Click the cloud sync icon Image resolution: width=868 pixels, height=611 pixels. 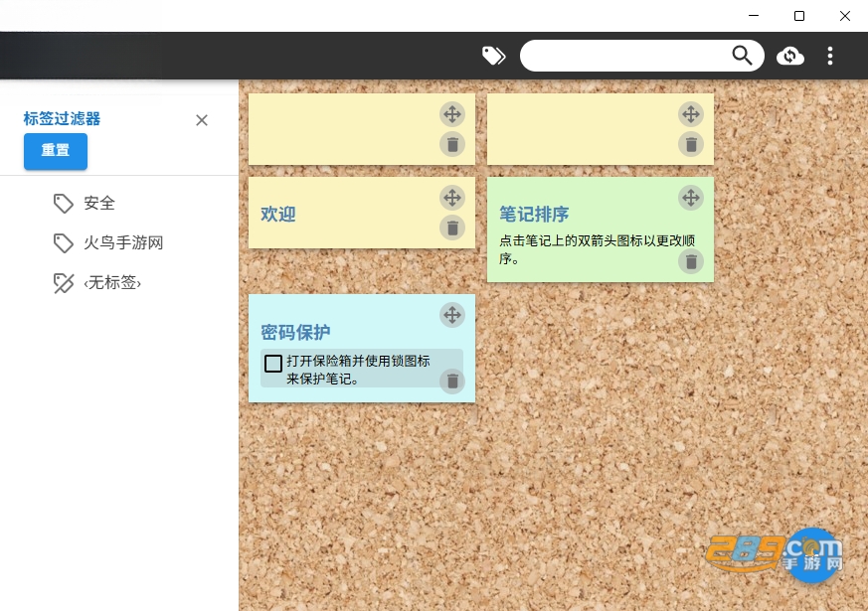point(789,56)
